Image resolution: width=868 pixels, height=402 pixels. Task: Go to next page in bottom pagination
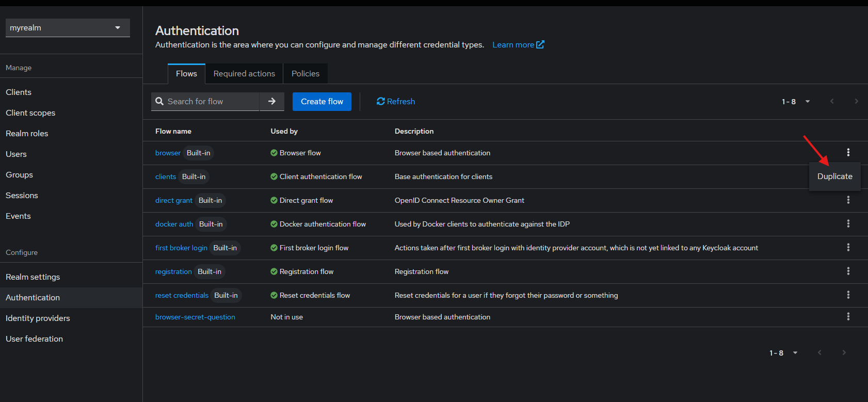tap(844, 352)
